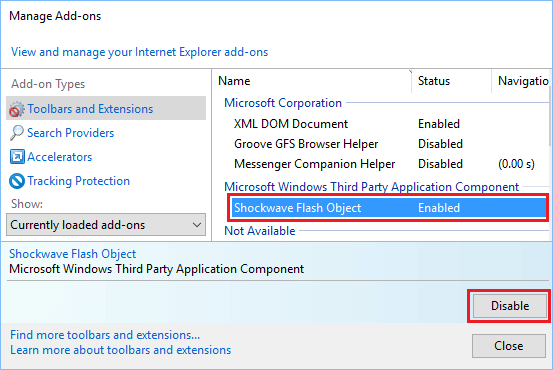Click Microsoft Windows Third Party Application Component group
This screenshot has height=370, width=553.
[x=372, y=187]
